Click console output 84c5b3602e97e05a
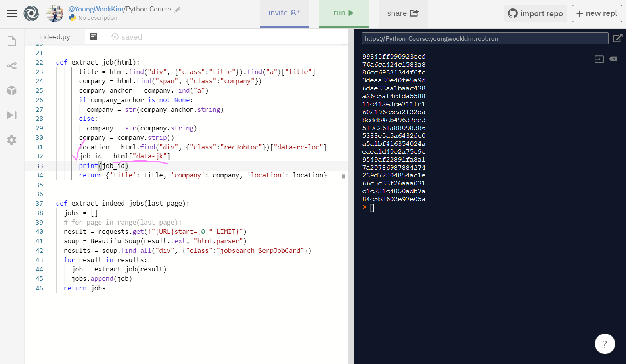Viewport: 626px width, 364px height. [394, 199]
